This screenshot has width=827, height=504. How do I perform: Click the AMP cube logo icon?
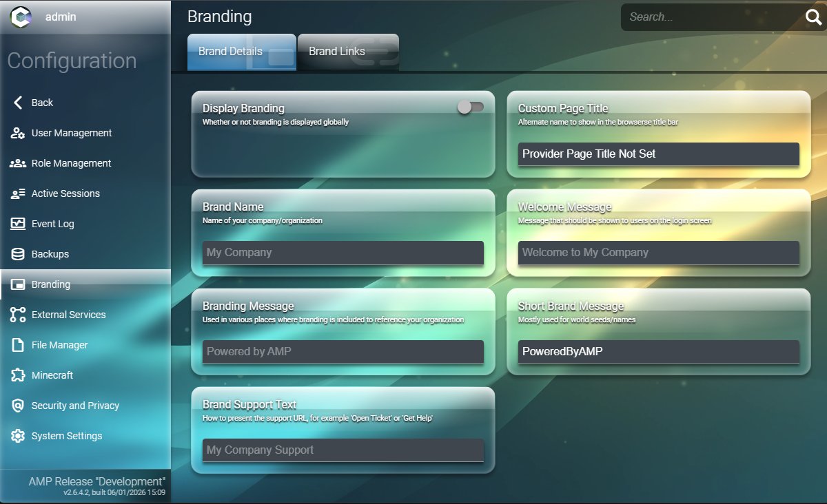click(x=21, y=18)
